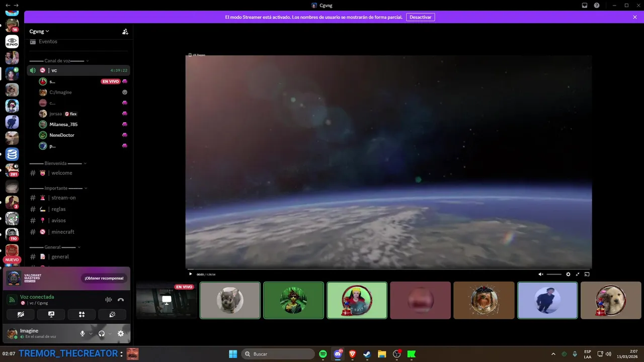Screen dimensions: 644x362
Task: Invite people to server icon
Action: 125,32
